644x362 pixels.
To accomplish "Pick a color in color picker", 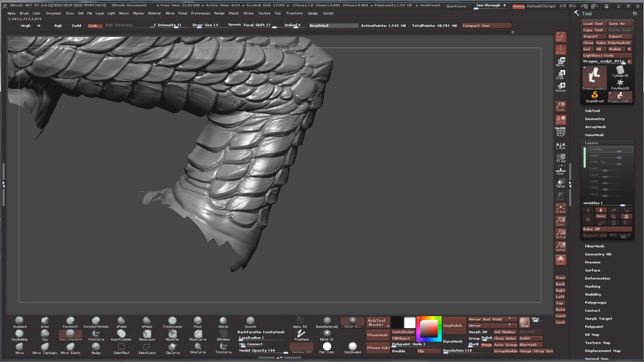I will [x=429, y=329].
